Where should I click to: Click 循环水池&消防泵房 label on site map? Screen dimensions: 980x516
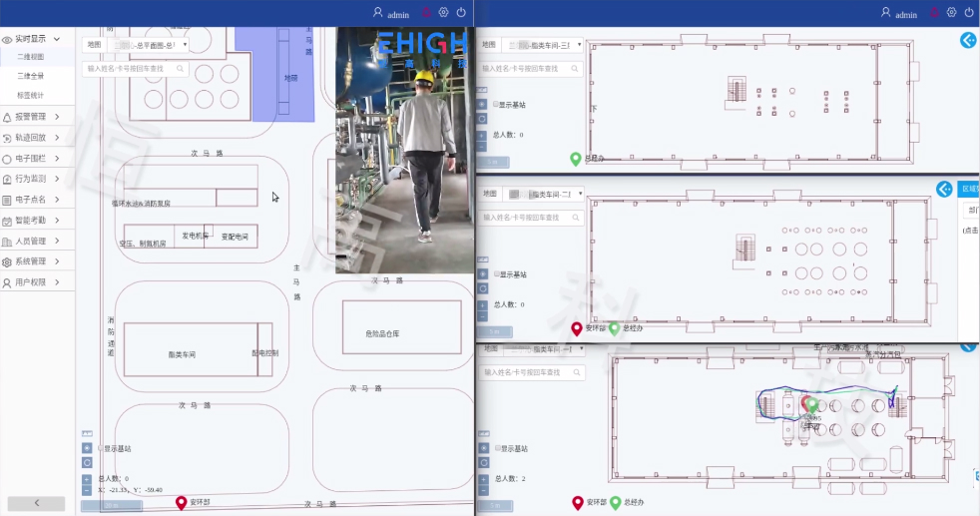pos(142,203)
